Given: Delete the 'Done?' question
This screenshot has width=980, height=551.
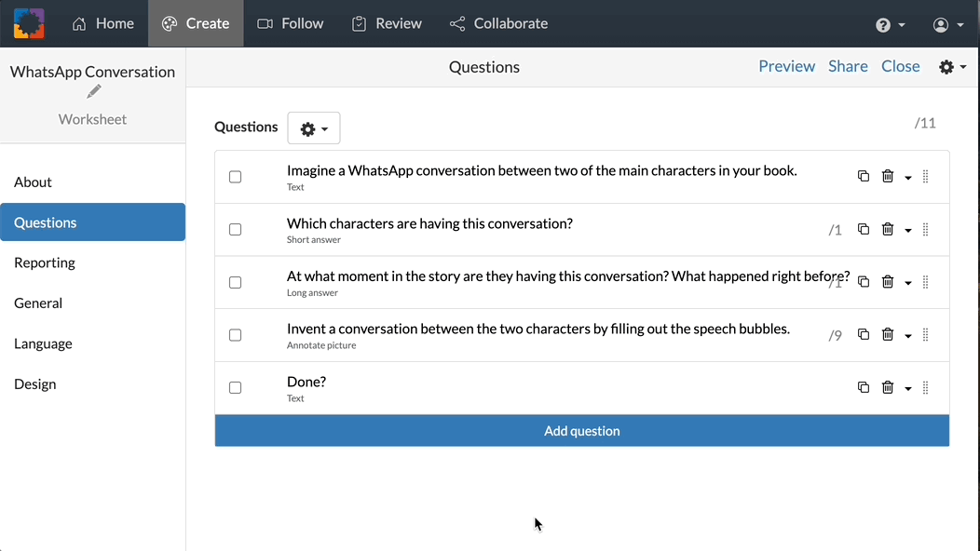Looking at the screenshot, I should [x=888, y=388].
